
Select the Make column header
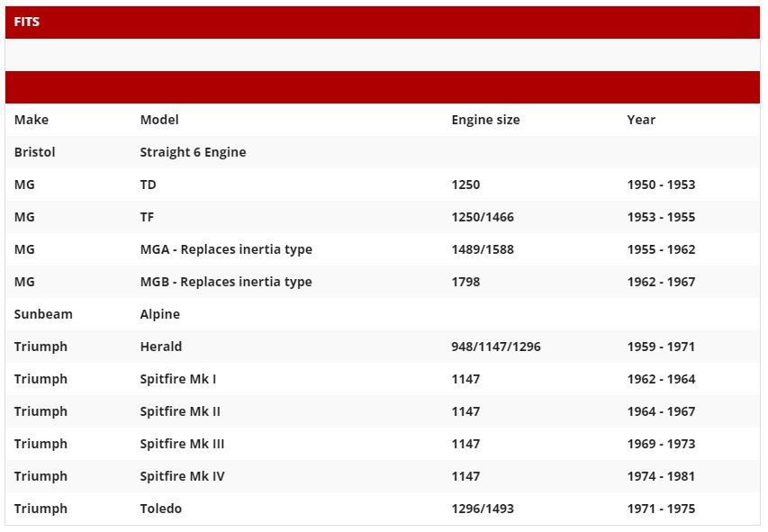pos(32,120)
